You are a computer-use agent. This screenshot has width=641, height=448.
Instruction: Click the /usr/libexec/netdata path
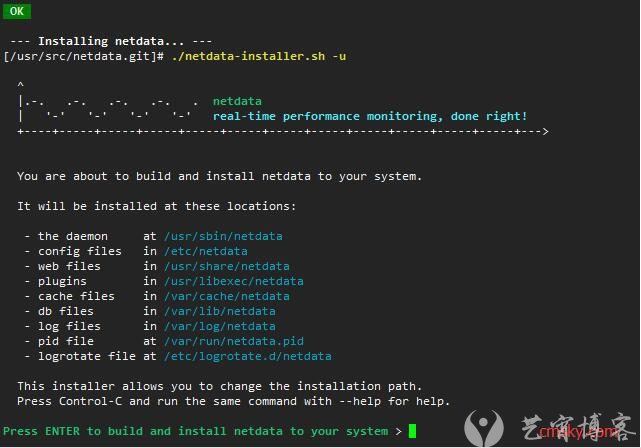click(233, 281)
